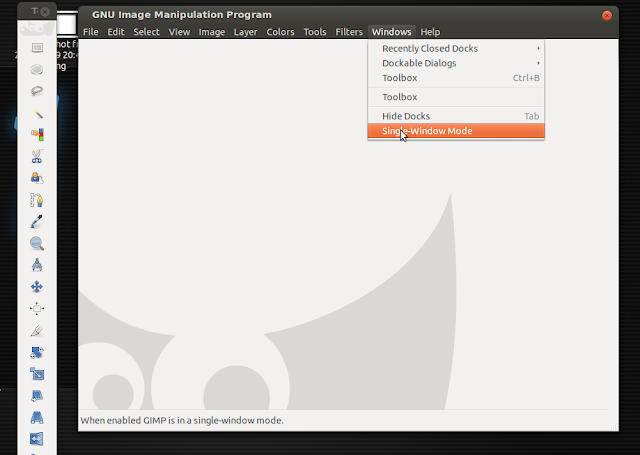Click status text 'When enabled GIMP is in a single-window mode.'
This screenshot has height=455, width=640.
[182, 420]
